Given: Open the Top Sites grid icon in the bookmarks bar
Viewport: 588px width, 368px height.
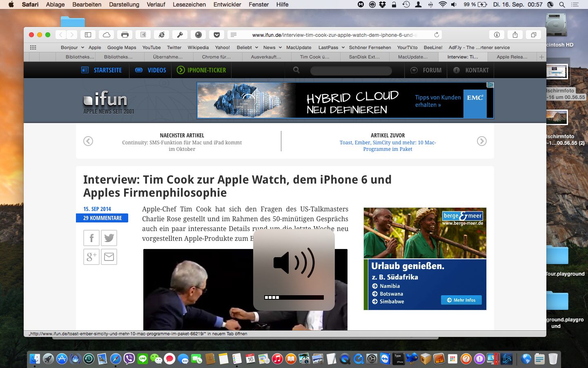Looking at the screenshot, I should pos(33,47).
